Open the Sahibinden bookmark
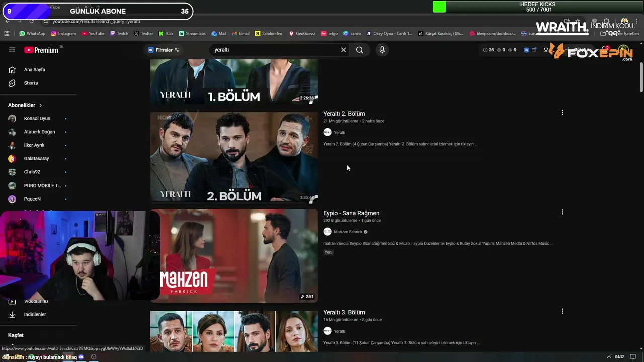Viewport: 644px width, 362px height. point(269,34)
